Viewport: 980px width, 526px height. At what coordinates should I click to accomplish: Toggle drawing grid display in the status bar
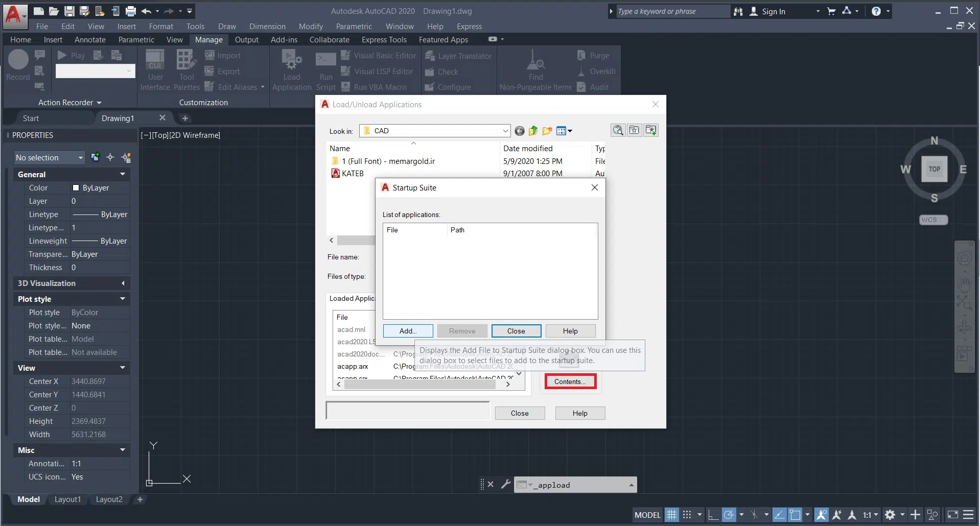[671, 515]
